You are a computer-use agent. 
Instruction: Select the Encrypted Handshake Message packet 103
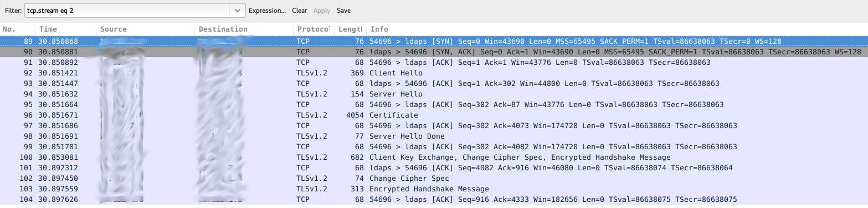[434, 189]
